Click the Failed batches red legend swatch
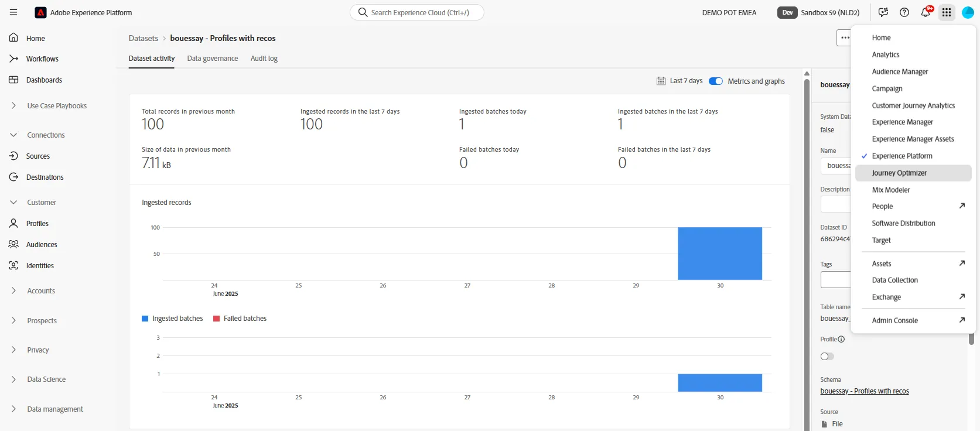The image size is (980, 431). pos(217,319)
